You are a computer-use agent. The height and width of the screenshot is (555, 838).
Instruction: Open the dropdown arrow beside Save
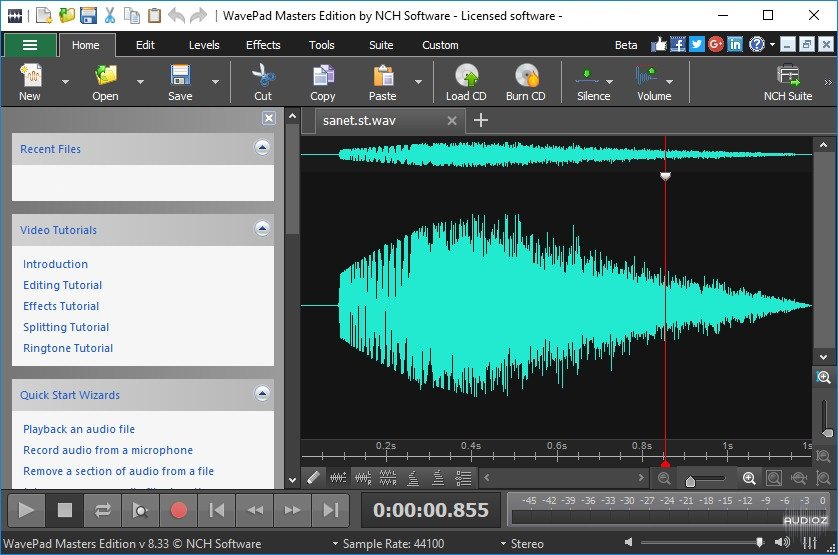214,82
